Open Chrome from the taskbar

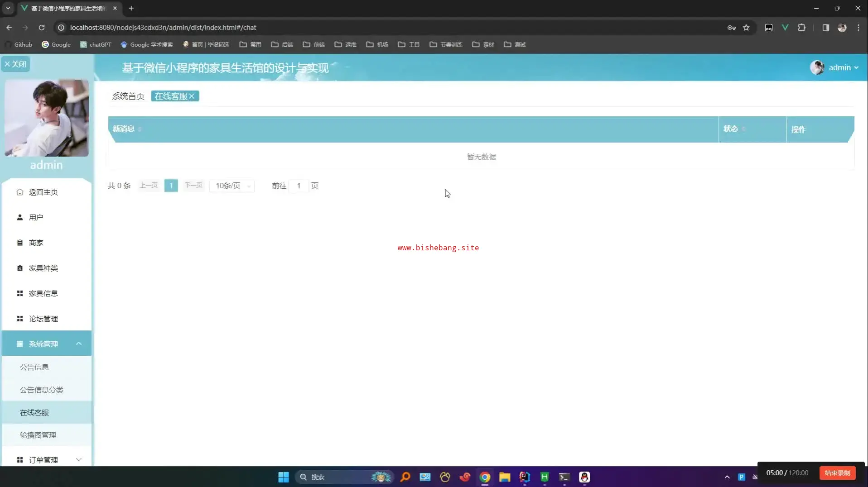pos(485,477)
